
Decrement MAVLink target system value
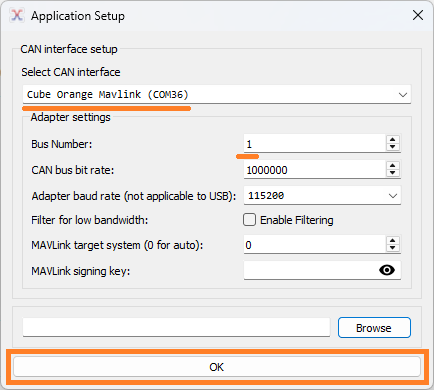pyautogui.click(x=393, y=248)
